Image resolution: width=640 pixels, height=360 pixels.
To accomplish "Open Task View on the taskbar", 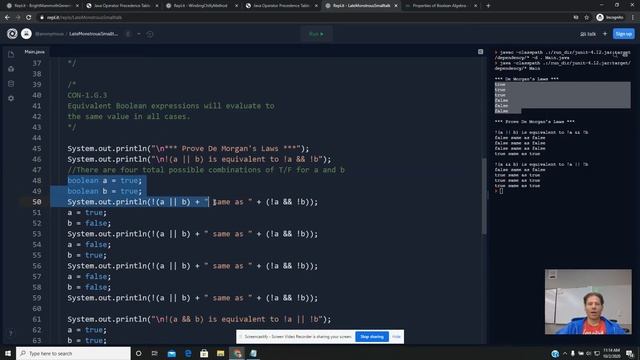I will (155, 353).
